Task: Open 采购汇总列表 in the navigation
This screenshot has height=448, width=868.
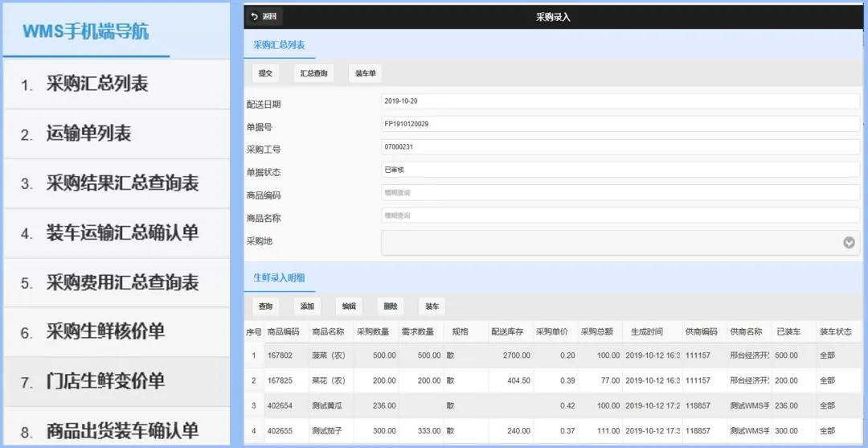Action: coord(117,84)
